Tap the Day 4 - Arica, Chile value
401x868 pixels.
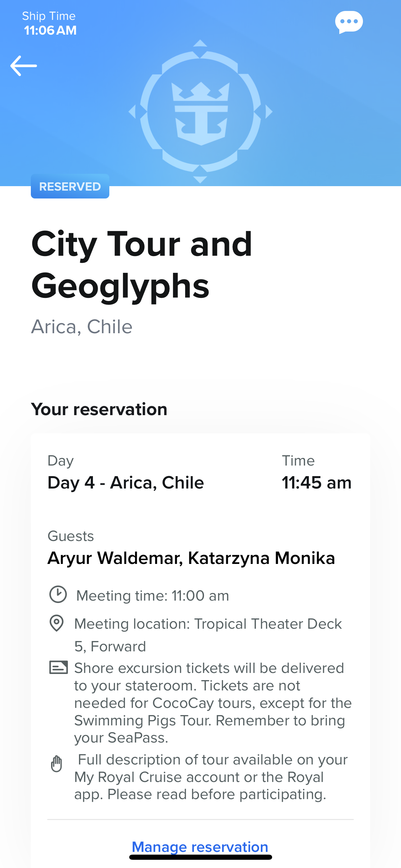click(x=126, y=483)
